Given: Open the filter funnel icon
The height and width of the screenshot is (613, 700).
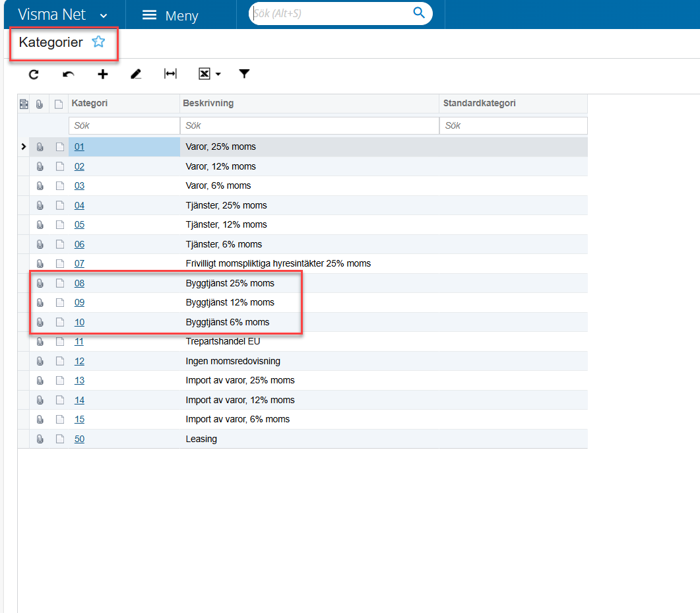Looking at the screenshot, I should coord(244,74).
